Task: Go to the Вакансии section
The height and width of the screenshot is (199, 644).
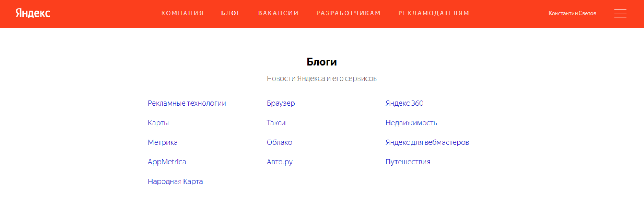Action: point(279,13)
